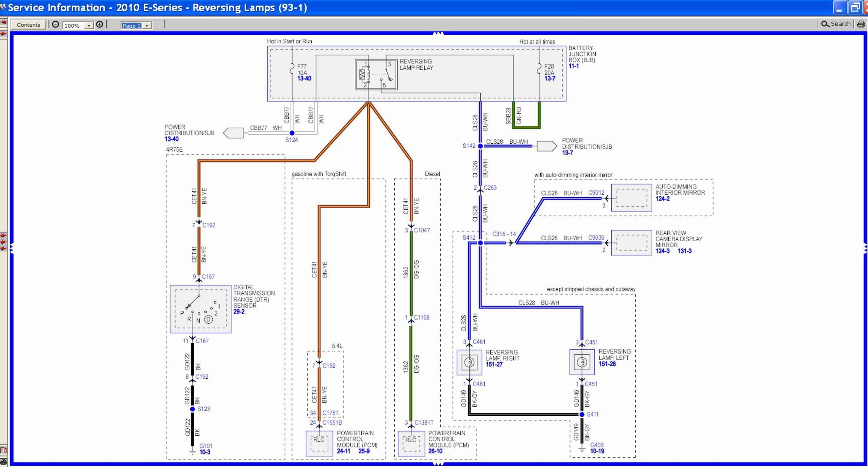The image size is (868, 467).
Task: Open the 26-10 diesel PCM page link
Action: pyautogui.click(x=435, y=451)
